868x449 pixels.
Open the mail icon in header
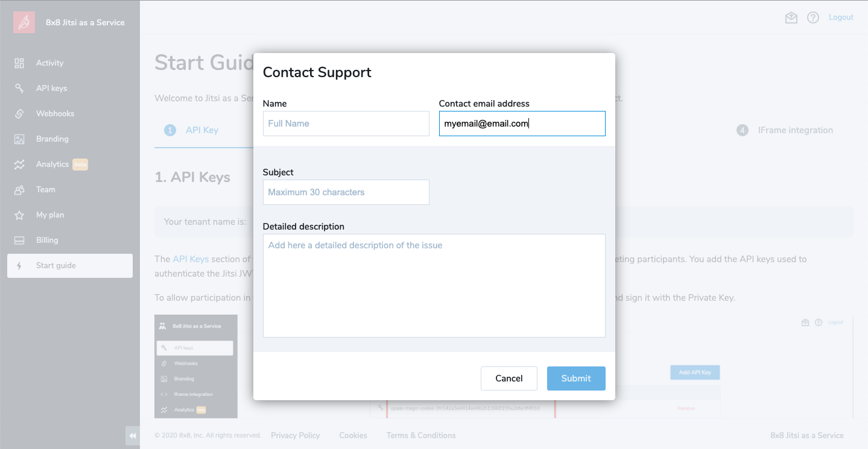[791, 18]
